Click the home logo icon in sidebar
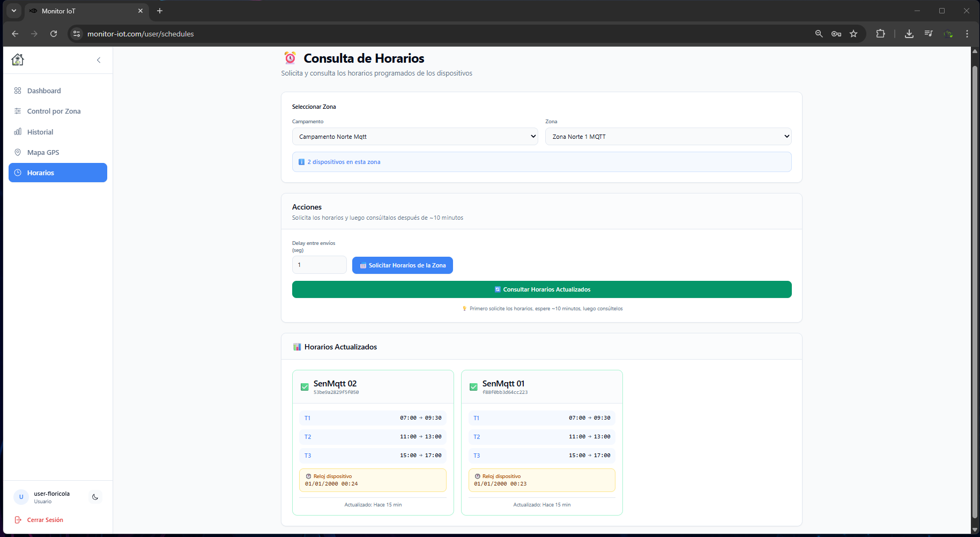 click(x=18, y=59)
